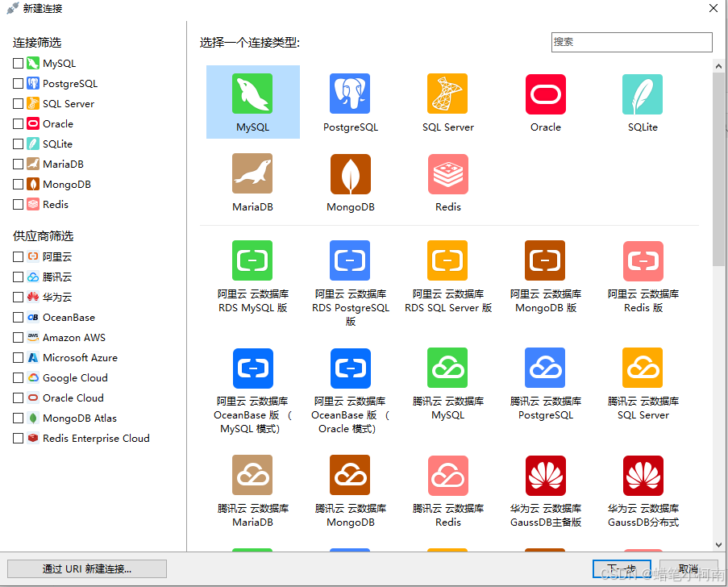Toggle the Oracle connection filter checkbox
This screenshot has width=728, height=587.
pyautogui.click(x=18, y=123)
